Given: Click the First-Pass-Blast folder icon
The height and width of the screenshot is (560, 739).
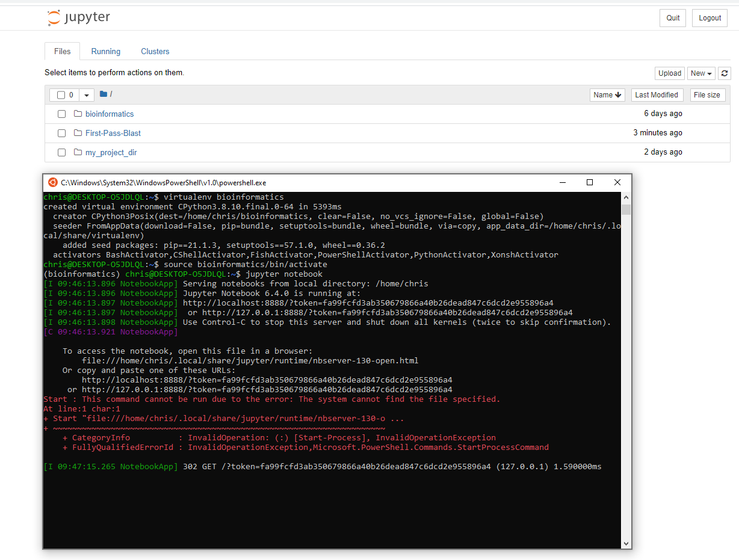Looking at the screenshot, I should tap(78, 133).
